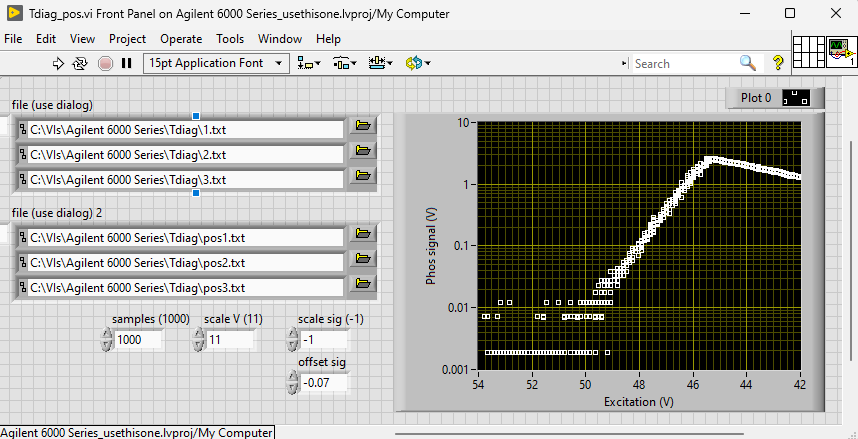The width and height of the screenshot is (858, 439).
Task: Click search magnifier icon in toolbar
Action: (x=748, y=63)
